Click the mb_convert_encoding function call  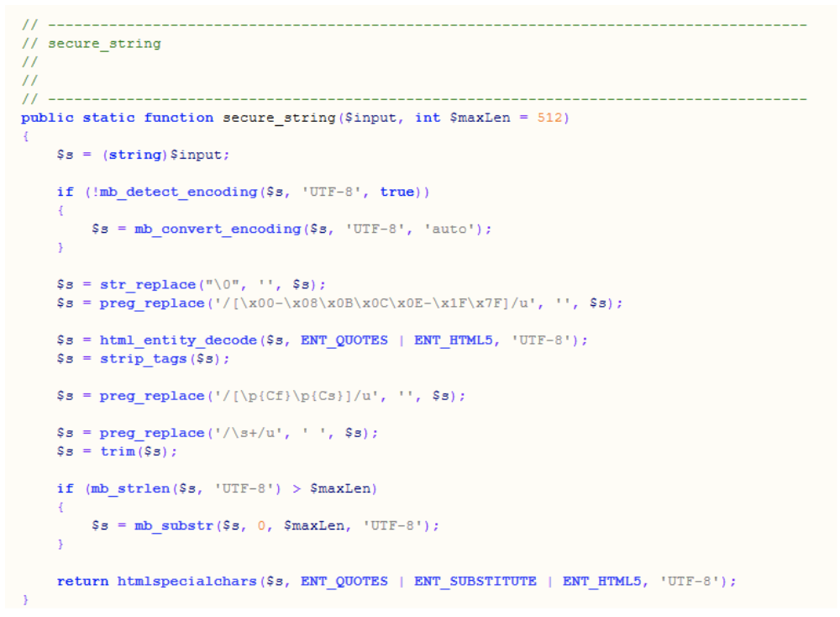[x=218, y=229]
